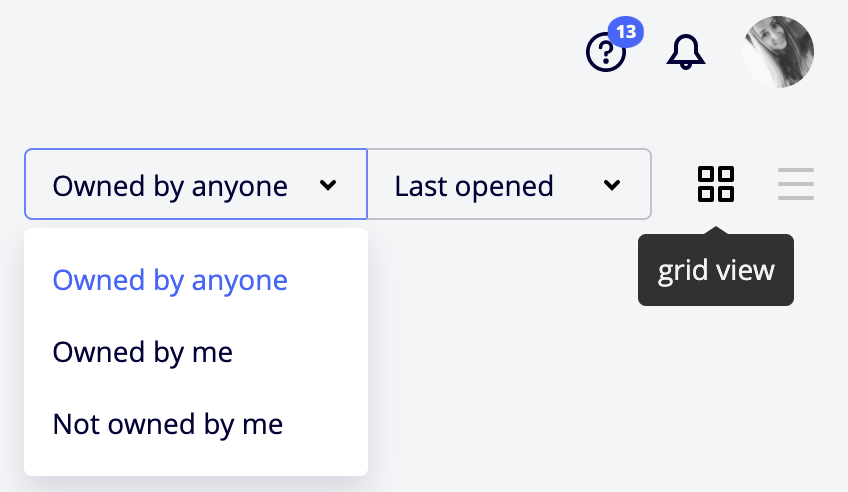This screenshot has width=848, height=492.
Task: Click the blue 13 notification badge
Action: pos(626,32)
